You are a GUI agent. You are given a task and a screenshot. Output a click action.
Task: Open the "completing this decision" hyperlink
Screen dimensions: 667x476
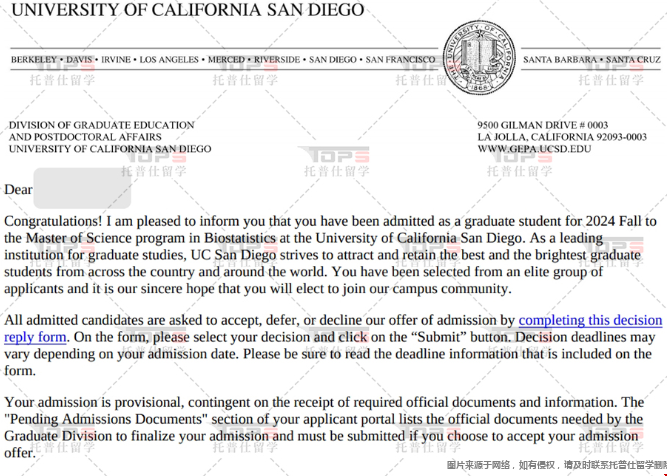590,320
